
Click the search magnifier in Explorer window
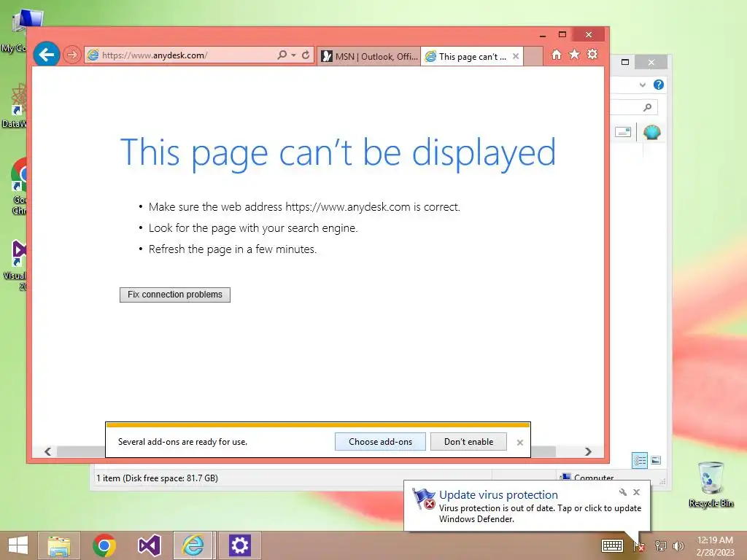pyautogui.click(x=647, y=108)
